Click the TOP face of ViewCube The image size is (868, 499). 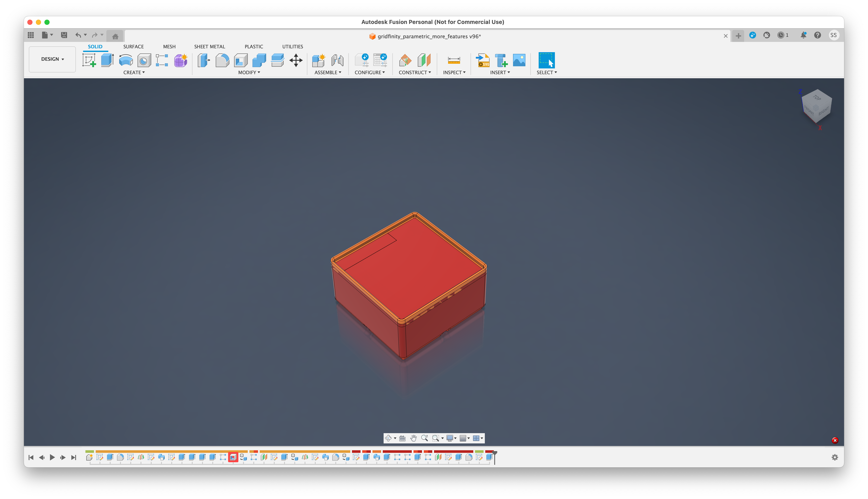pyautogui.click(x=817, y=98)
